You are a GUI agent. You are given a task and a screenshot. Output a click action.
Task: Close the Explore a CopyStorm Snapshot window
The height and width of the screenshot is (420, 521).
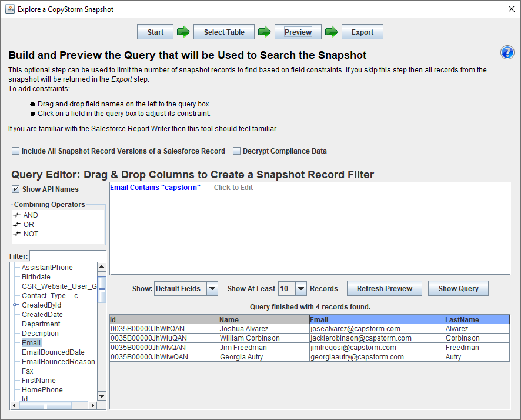click(x=512, y=9)
